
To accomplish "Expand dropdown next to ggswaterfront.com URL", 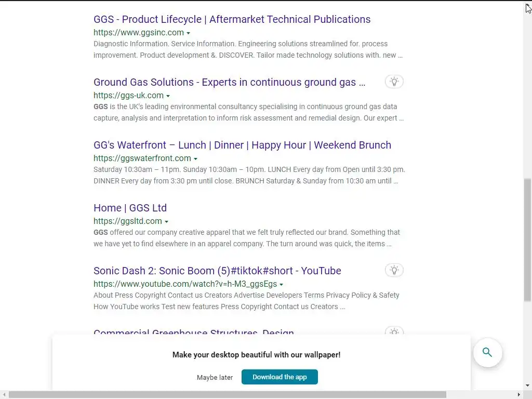I will (195, 159).
